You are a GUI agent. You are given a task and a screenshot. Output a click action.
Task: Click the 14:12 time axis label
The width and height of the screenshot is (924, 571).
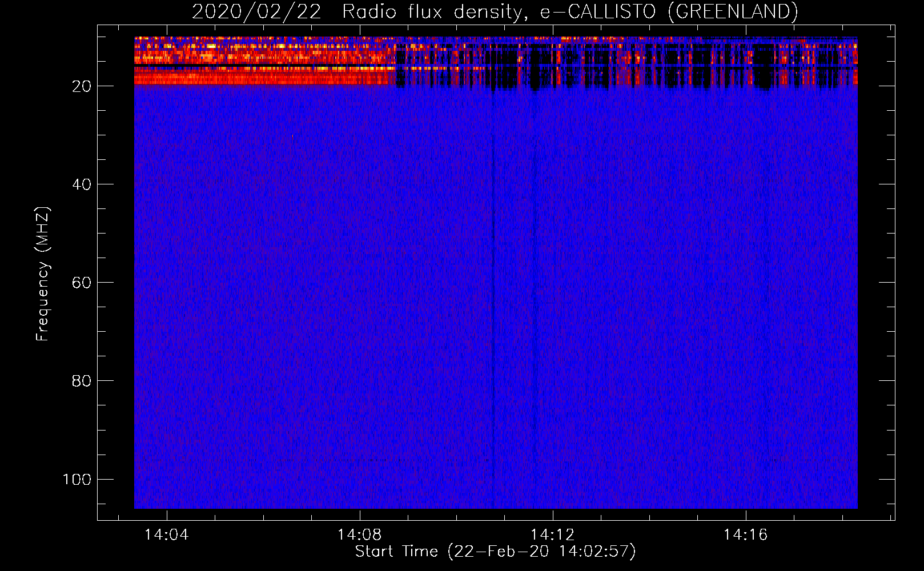coord(552,535)
